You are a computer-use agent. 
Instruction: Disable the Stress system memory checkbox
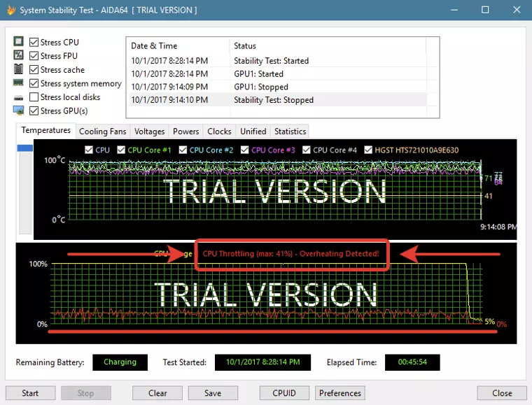pos(34,83)
